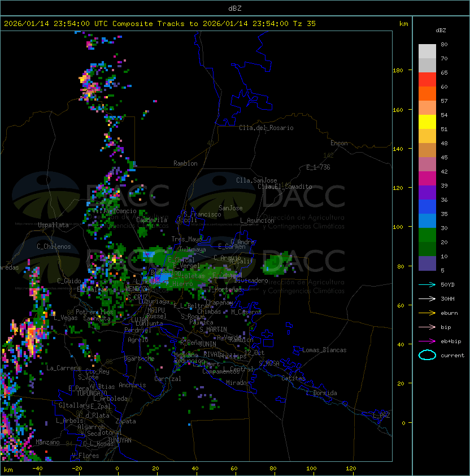Click the 'Clla.del_Rosario' map label
Screen dimensions: 470x476
[x=266, y=128]
